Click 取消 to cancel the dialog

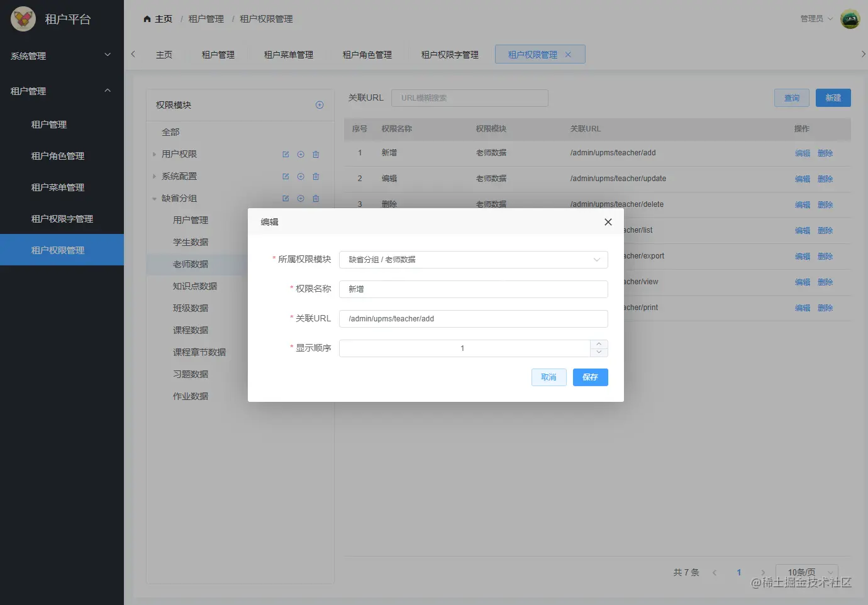[549, 377]
